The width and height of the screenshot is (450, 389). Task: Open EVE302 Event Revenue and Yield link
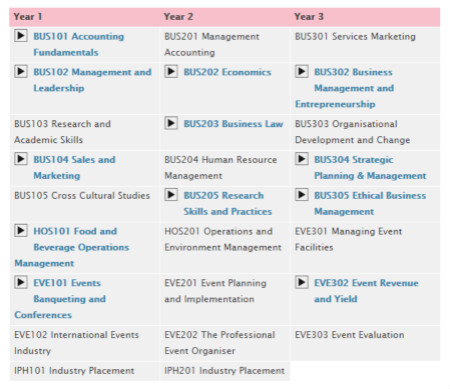tap(366, 291)
